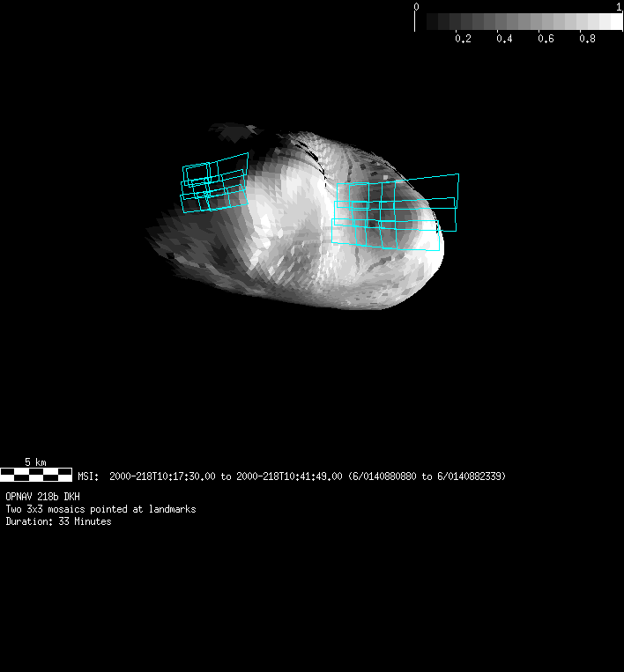This screenshot has height=672, width=624.
Task: Click the "OPNAV 218b DKH" title text
Action: tap(43, 497)
